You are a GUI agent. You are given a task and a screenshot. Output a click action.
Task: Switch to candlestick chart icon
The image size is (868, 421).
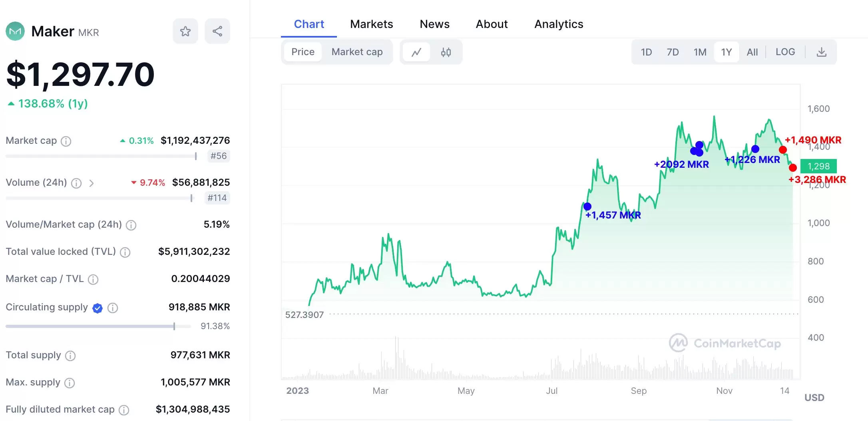coord(446,52)
